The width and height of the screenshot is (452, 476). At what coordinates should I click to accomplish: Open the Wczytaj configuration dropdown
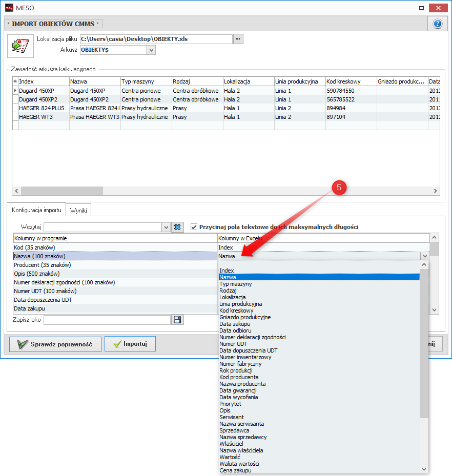point(166,227)
